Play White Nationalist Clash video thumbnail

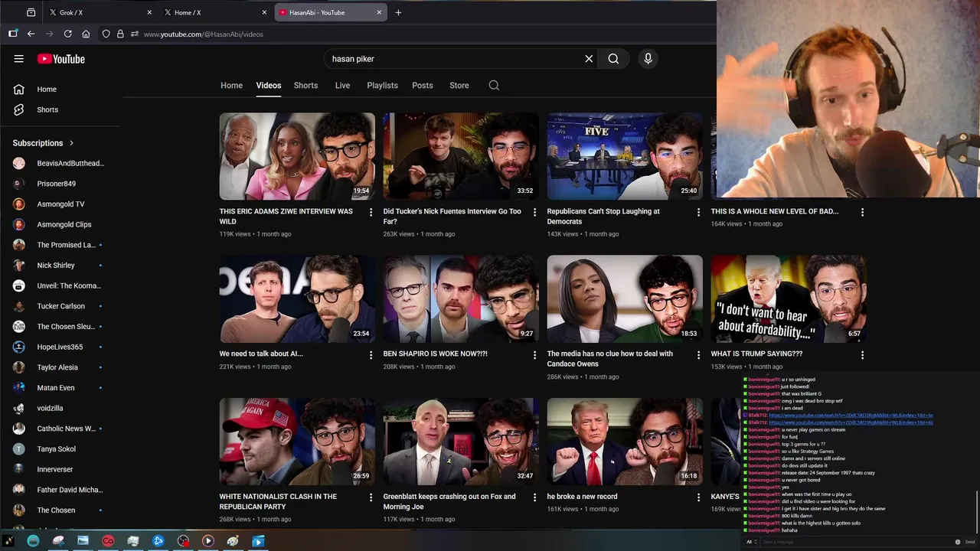click(297, 442)
